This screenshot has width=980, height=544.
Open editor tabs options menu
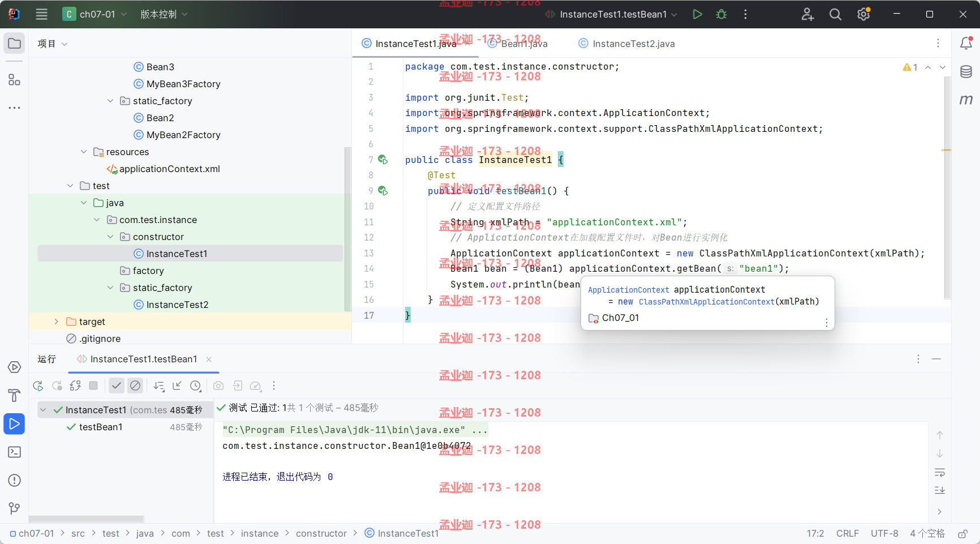pos(938,43)
